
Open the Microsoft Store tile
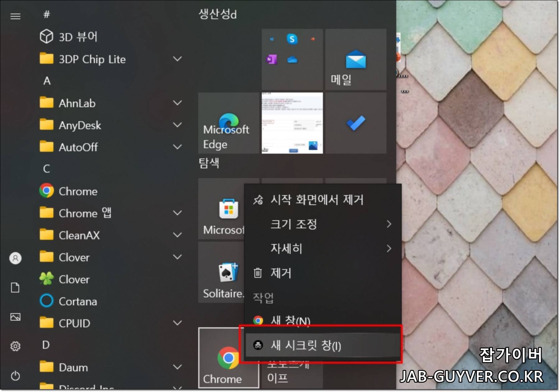[x=222, y=209]
